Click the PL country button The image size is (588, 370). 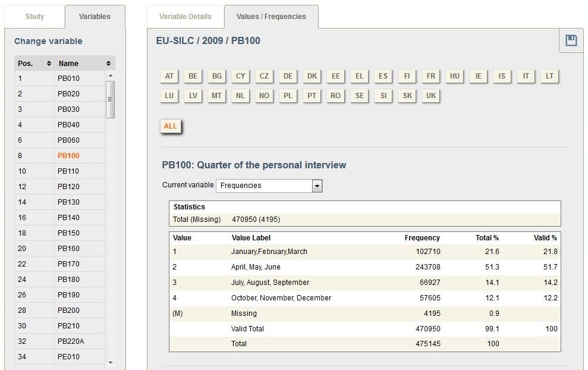[288, 95]
